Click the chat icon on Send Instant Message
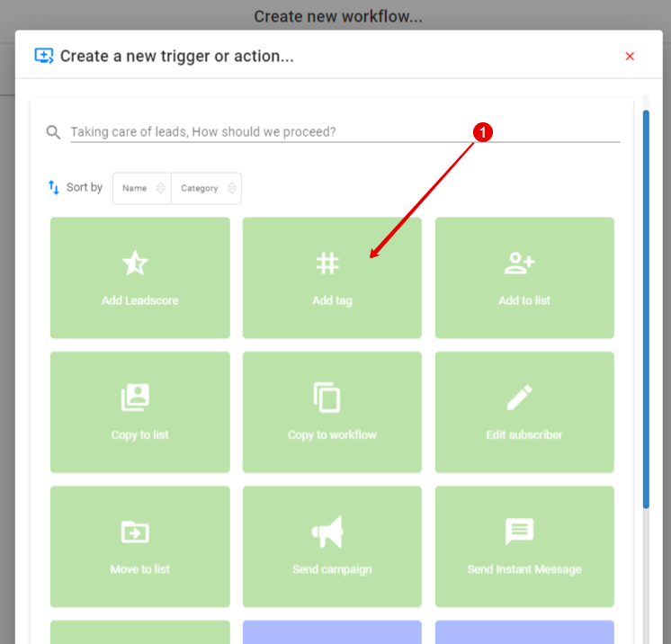Image resolution: width=671 pixels, height=644 pixels. point(520,532)
